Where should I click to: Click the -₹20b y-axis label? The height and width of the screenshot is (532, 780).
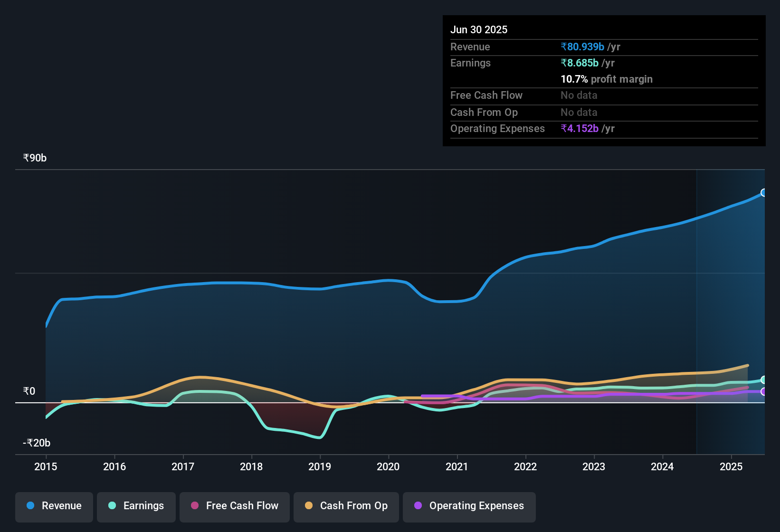click(x=37, y=443)
